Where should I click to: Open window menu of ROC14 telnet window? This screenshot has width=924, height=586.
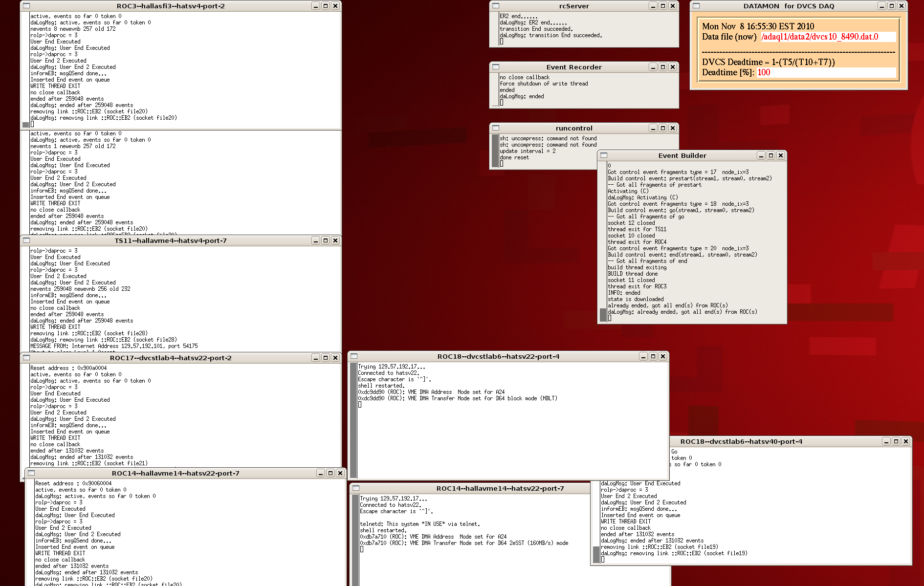point(356,488)
